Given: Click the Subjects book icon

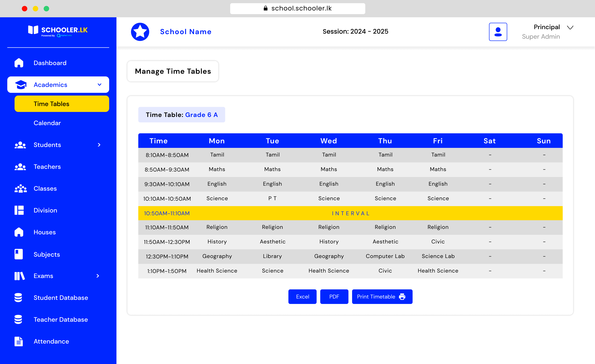Looking at the screenshot, I should [x=19, y=254].
